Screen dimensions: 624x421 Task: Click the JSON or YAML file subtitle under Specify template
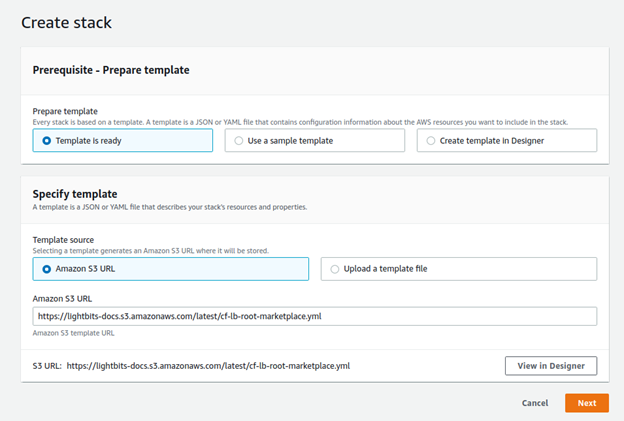(x=170, y=207)
